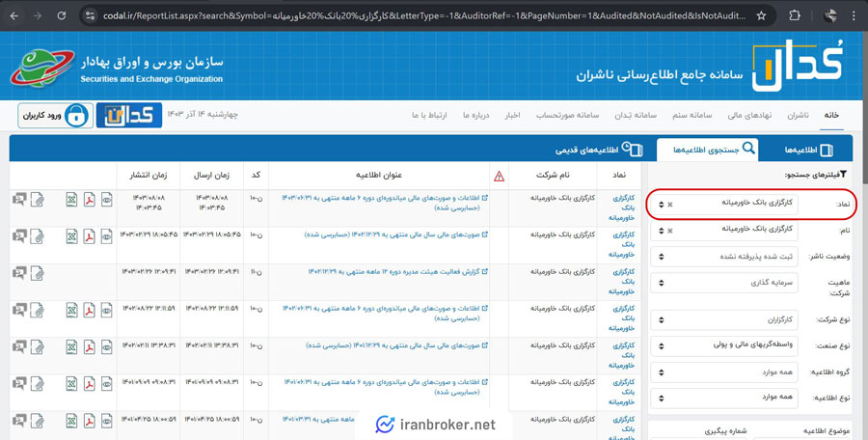Switch to the اطلاعیه‌ها tab
Image resolution: width=868 pixels, height=440 pixels.
click(x=808, y=150)
